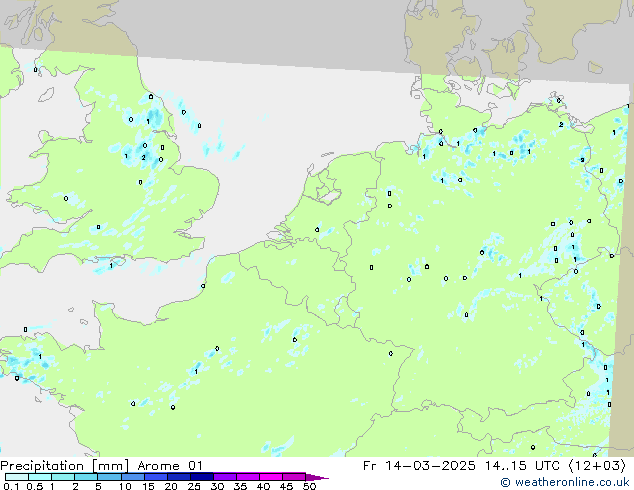This screenshot has height=490, width=634.
Task: Pick the 45–50 mm dark magenta swatch
Action: 294,477
